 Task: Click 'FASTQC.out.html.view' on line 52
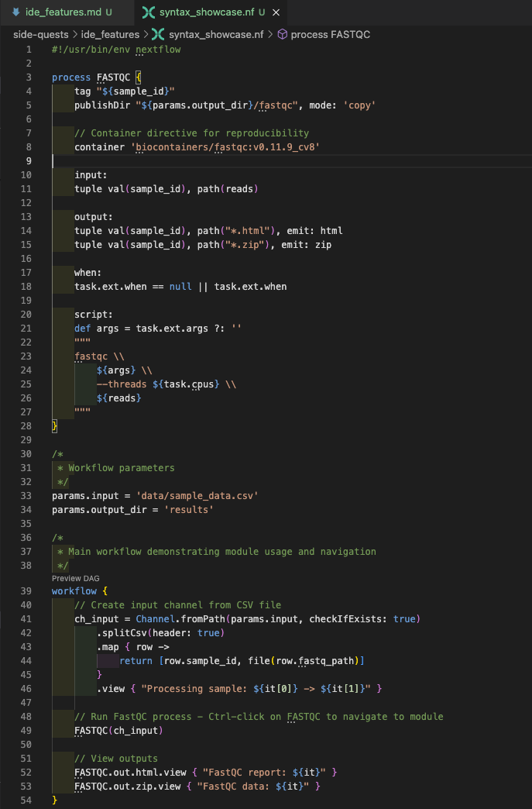click(130, 773)
